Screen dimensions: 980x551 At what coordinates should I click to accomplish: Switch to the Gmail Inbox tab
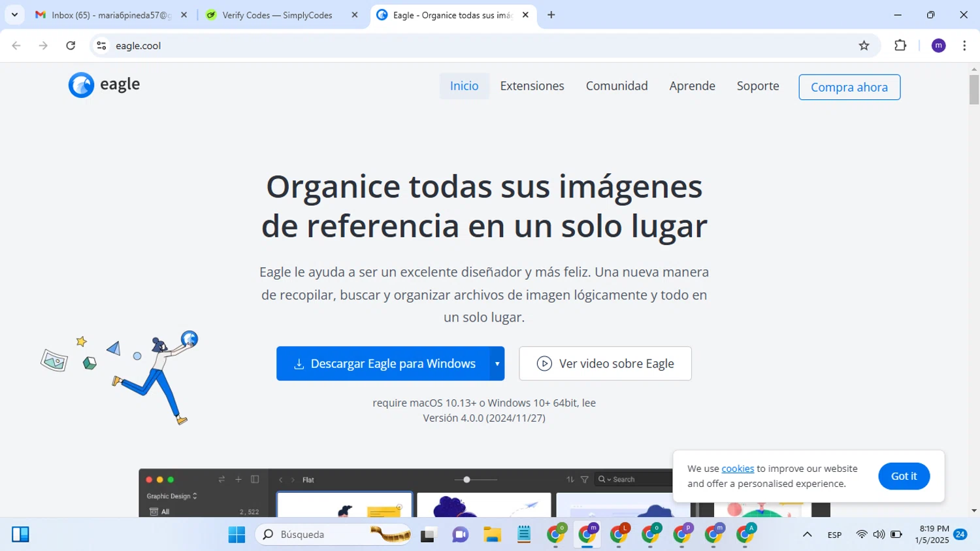point(110,15)
